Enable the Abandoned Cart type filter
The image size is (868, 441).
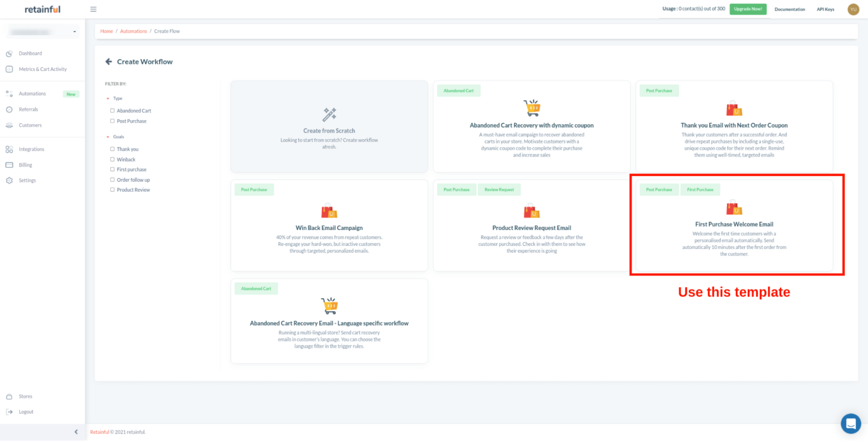(x=112, y=110)
